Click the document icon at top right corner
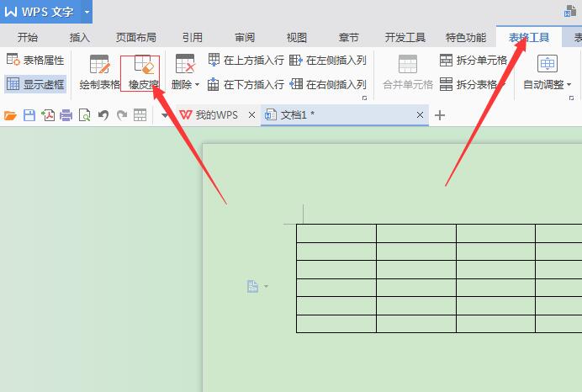The image size is (582, 392). 570,11
